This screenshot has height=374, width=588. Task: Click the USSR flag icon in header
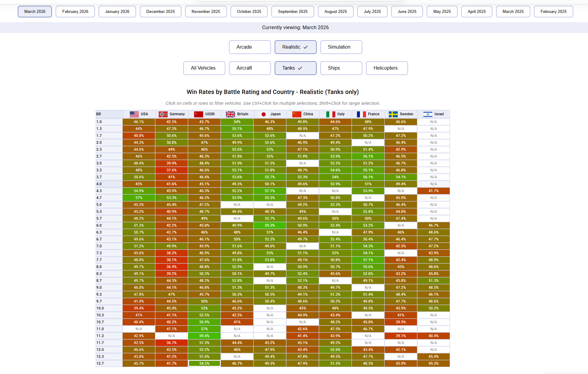pyautogui.click(x=198, y=114)
